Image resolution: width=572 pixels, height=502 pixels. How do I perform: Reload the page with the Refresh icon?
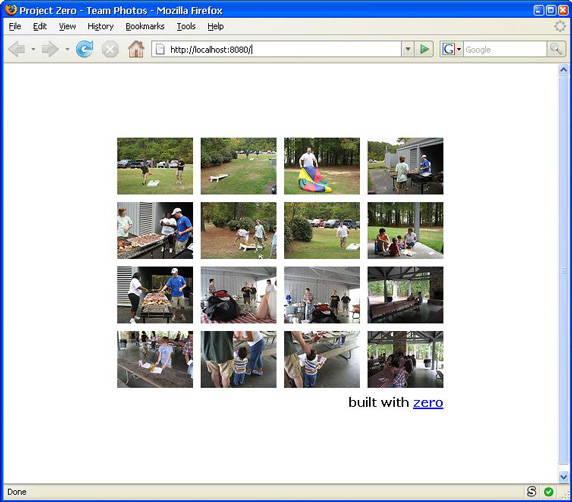point(85,49)
